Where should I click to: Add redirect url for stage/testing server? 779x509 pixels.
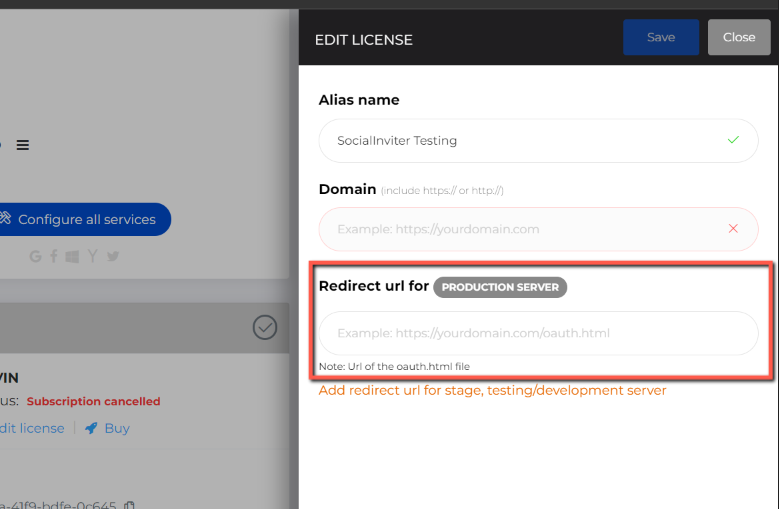[492, 390]
